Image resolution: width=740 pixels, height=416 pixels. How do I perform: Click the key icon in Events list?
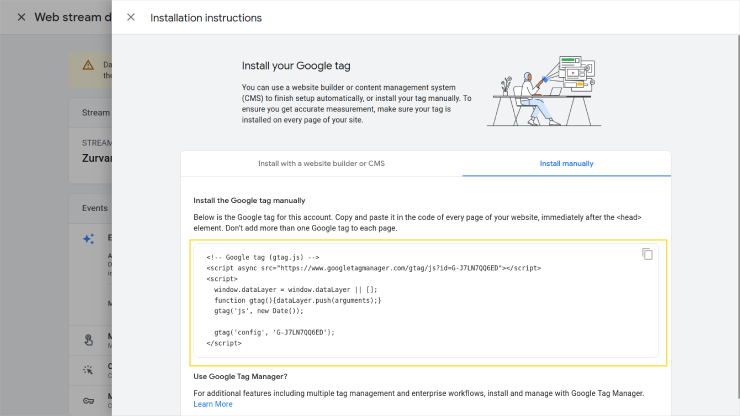[x=89, y=399]
